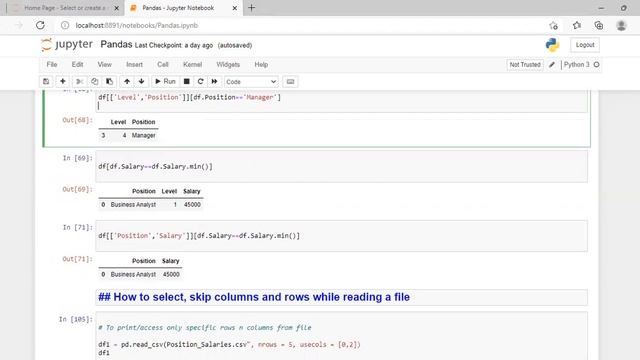Click the Python 3 kernel status circle
Viewport: 640px width, 360px height.
point(596,64)
